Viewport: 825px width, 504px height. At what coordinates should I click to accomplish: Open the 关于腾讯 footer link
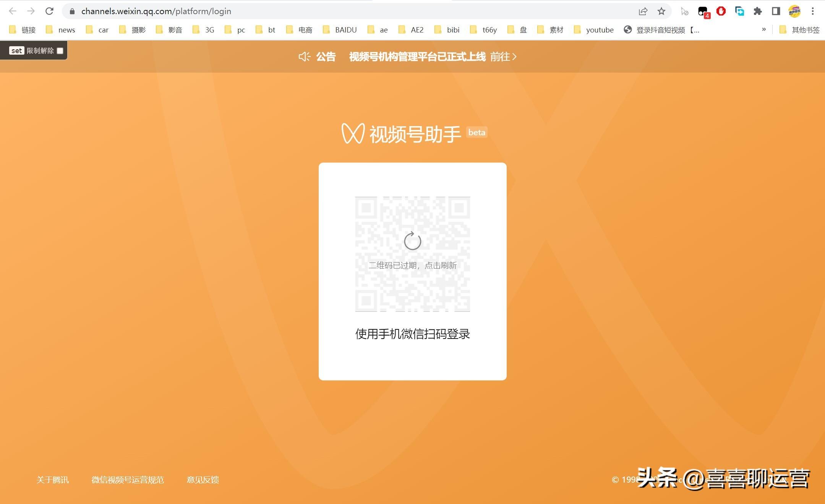(x=53, y=480)
